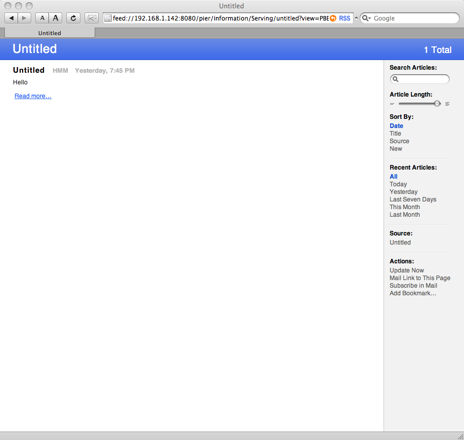Image resolution: width=464 pixels, height=440 pixels.
Task: Open the Read more link
Action: click(x=33, y=96)
